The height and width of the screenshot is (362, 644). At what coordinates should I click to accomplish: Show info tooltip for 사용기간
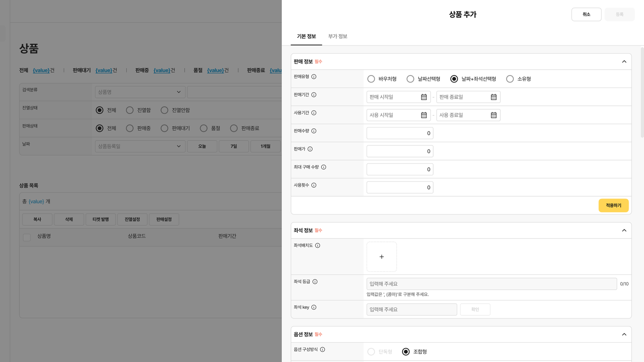coord(314,113)
